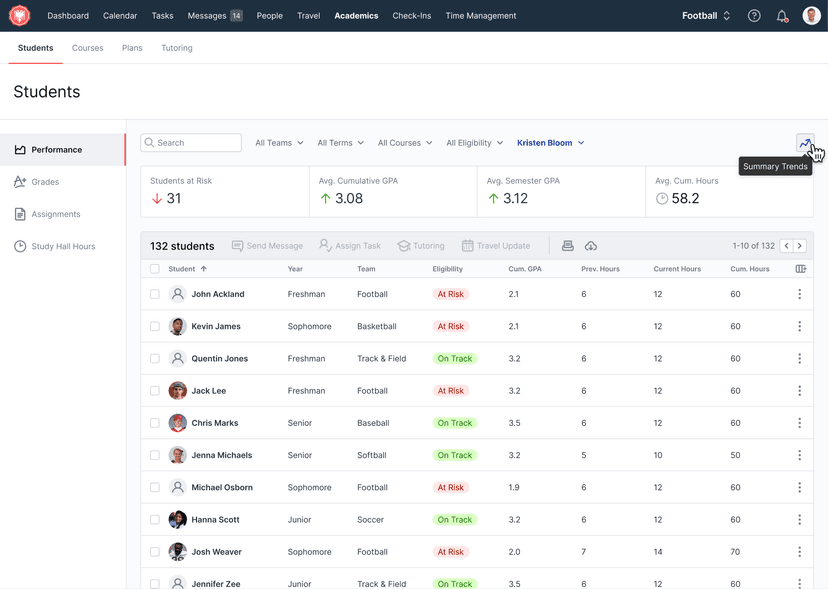This screenshot has width=828, height=589.
Task: Click the help question mark icon
Action: [x=754, y=16]
